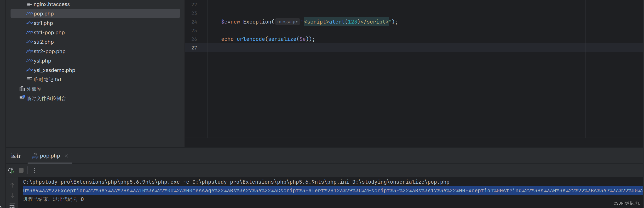Open str2-pop.php file

pyautogui.click(x=49, y=51)
